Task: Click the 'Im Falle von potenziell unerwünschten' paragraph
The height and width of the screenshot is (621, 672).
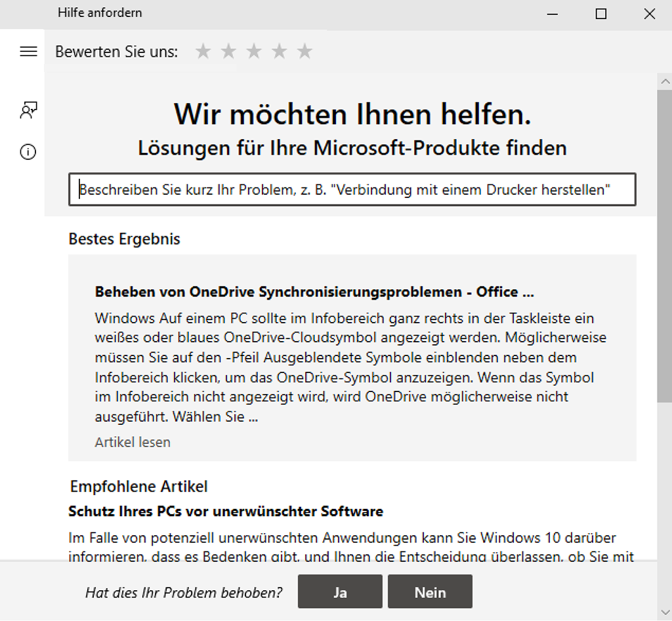Action: 350,546
